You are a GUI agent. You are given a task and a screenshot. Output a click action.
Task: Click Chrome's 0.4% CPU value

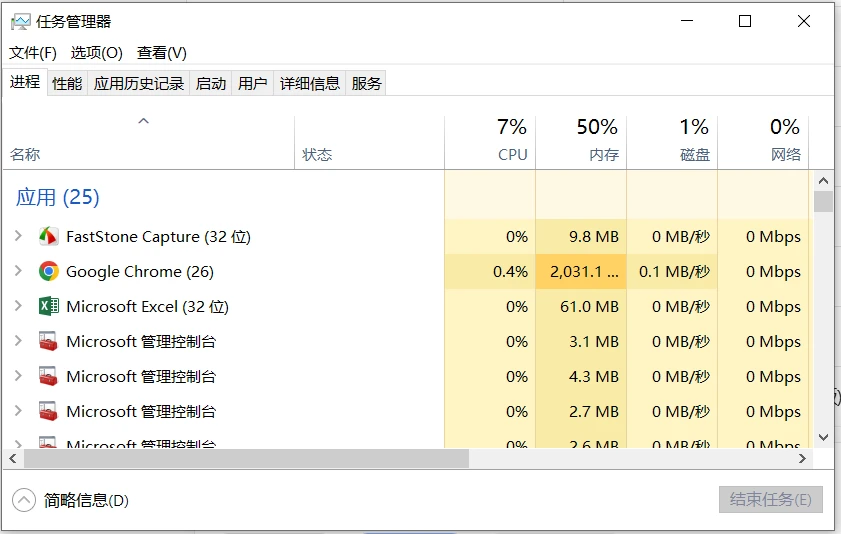coord(510,271)
